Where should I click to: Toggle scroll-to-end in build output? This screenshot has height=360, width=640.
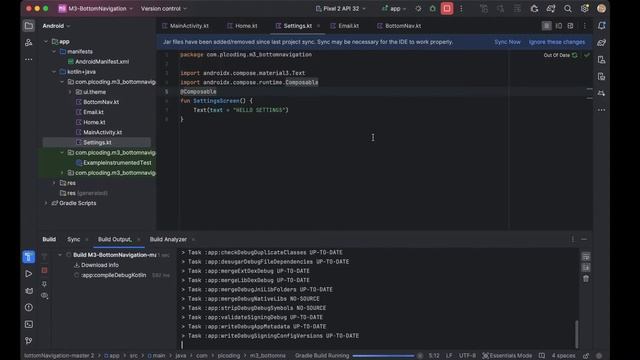[586, 268]
